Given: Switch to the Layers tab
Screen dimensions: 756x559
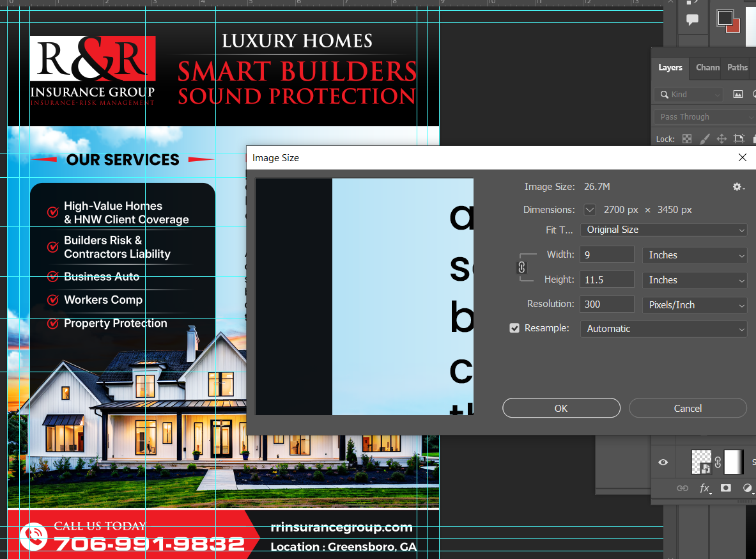Looking at the screenshot, I should click(x=670, y=68).
